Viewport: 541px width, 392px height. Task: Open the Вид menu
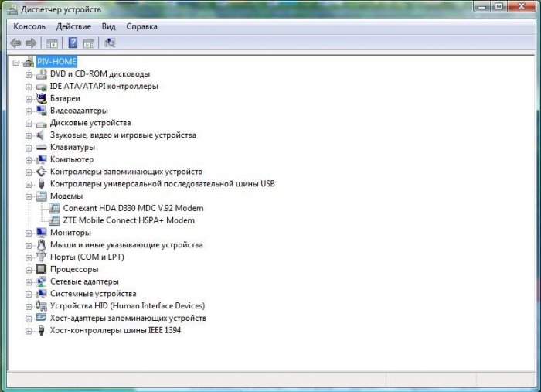(x=108, y=26)
